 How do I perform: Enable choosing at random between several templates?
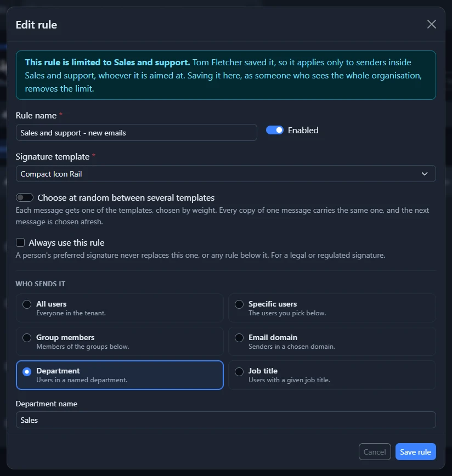coord(25,197)
